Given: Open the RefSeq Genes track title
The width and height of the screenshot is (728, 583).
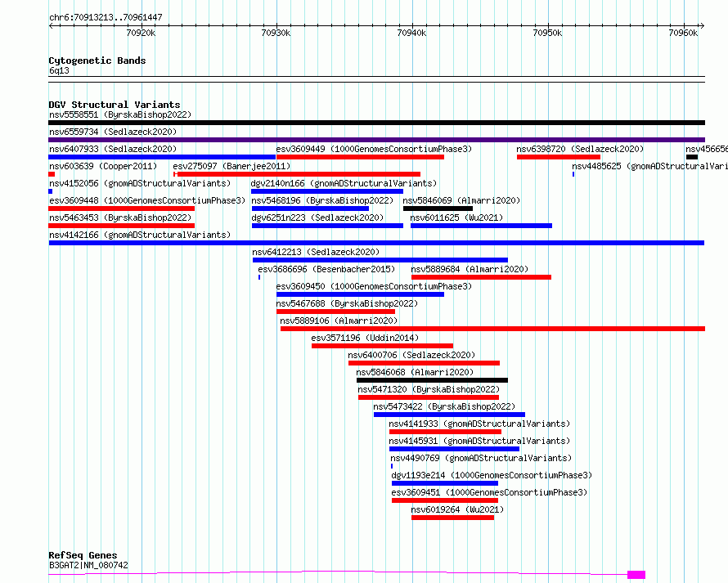Looking at the screenshot, I should tap(83, 555).
